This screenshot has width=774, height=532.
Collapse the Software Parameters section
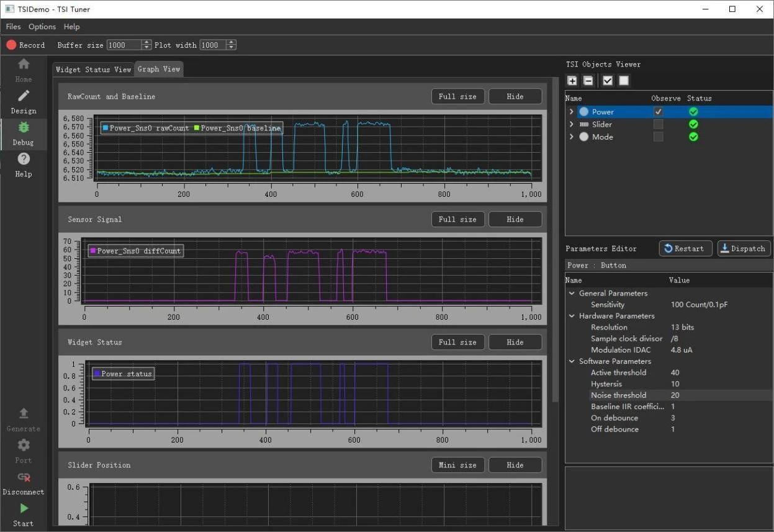[572, 361]
